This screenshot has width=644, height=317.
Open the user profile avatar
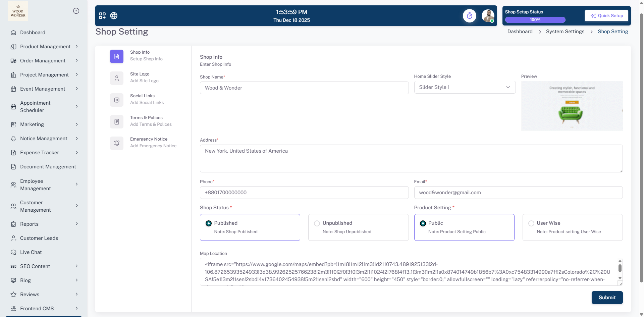pos(488,16)
